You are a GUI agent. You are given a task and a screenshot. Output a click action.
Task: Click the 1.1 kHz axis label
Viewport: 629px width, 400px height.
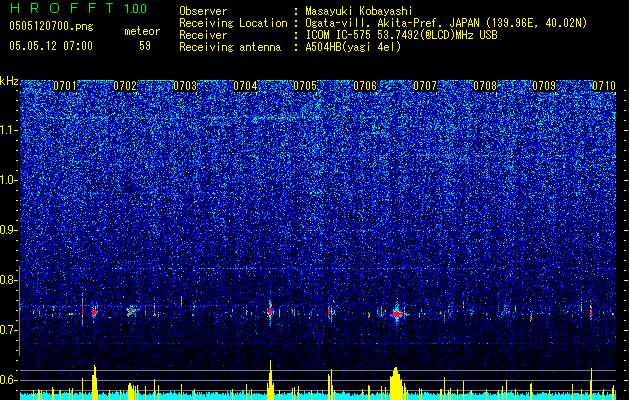click(x=8, y=130)
